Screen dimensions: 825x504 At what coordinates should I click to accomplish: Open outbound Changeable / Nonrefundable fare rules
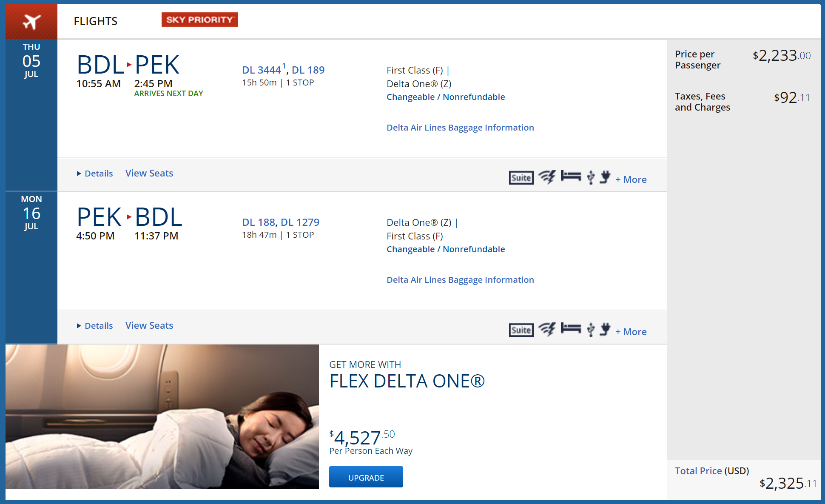point(446,97)
